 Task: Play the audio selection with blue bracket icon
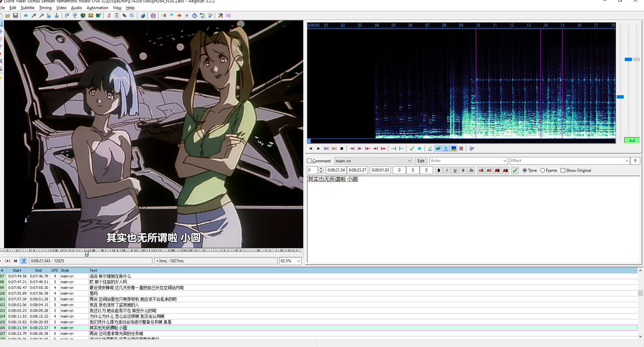click(326, 149)
